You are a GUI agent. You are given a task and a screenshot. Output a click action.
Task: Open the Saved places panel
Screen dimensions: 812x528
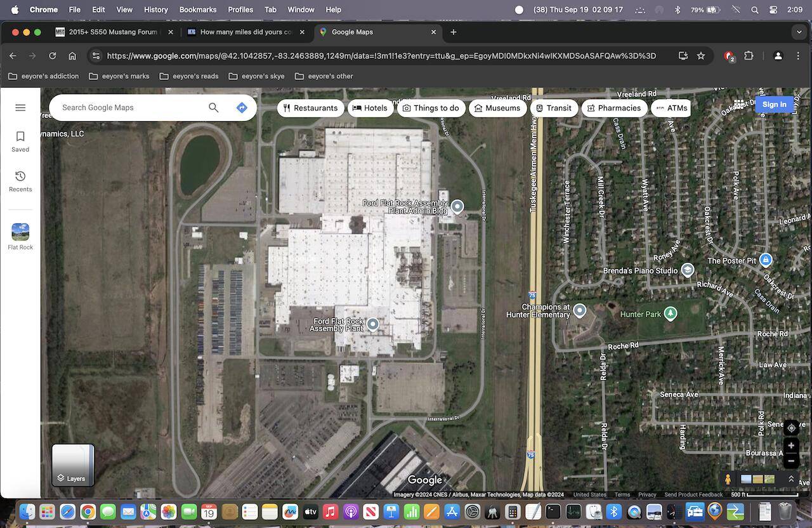20,142
